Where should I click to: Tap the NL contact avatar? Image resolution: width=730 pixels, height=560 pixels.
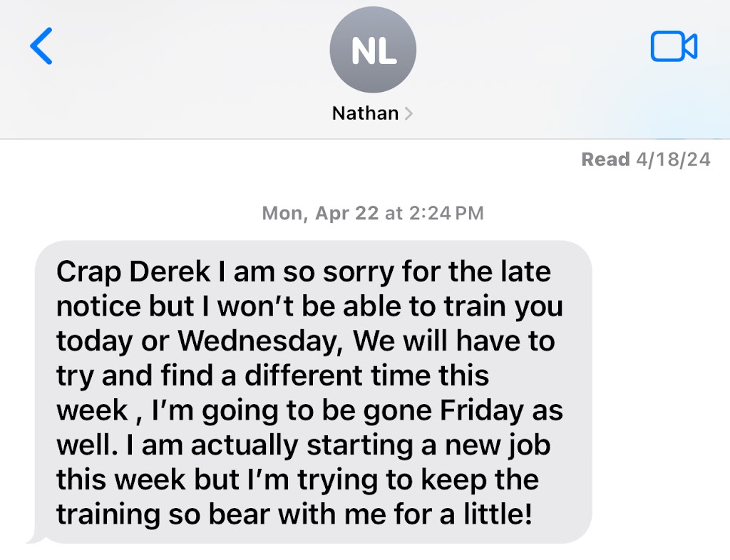coord(372,51)
